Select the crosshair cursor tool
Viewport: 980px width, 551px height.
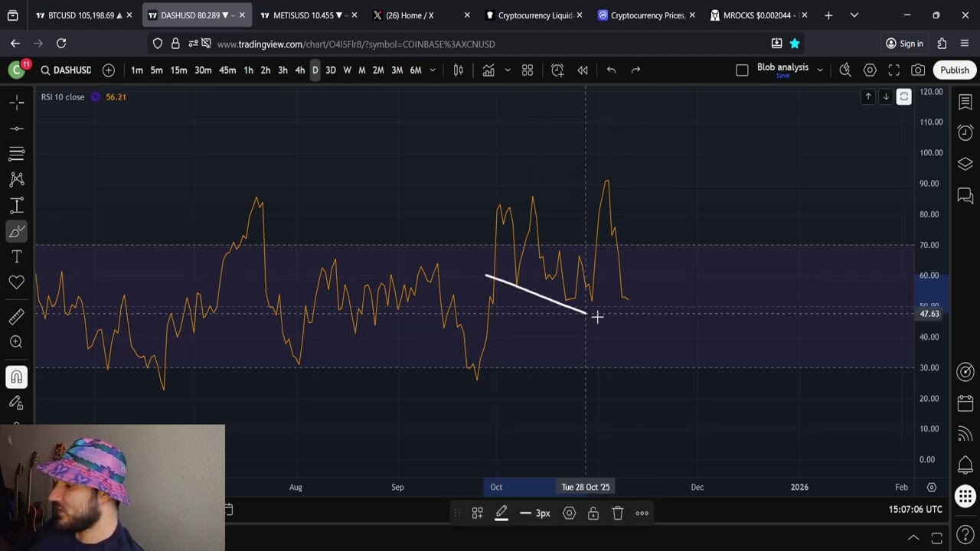point(17,102)
